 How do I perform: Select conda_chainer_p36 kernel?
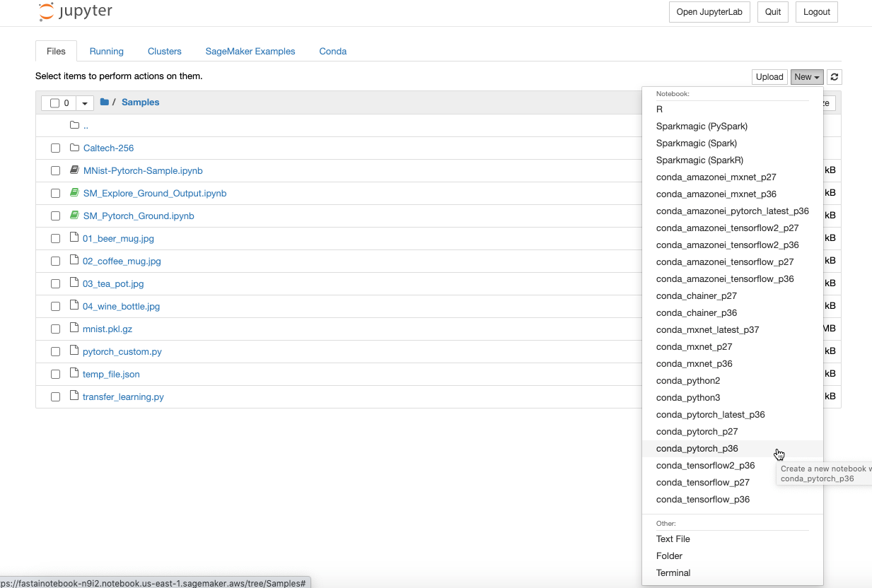tap(733, 313)
